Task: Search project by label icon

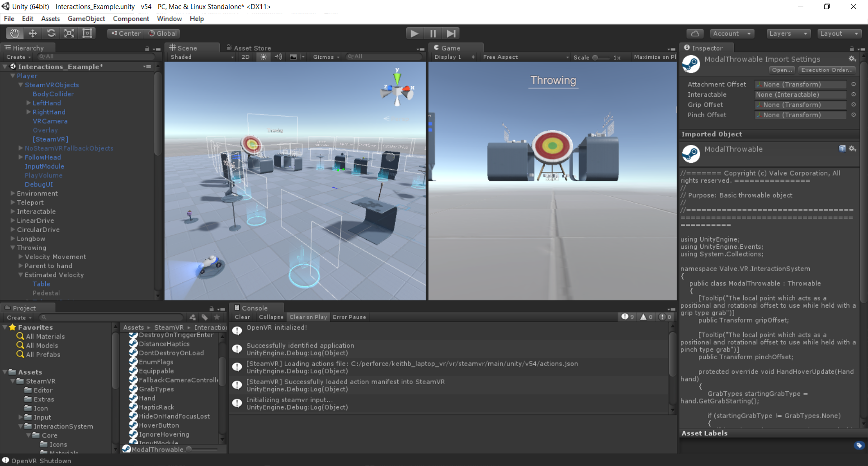Action: (x=205, y=318)
